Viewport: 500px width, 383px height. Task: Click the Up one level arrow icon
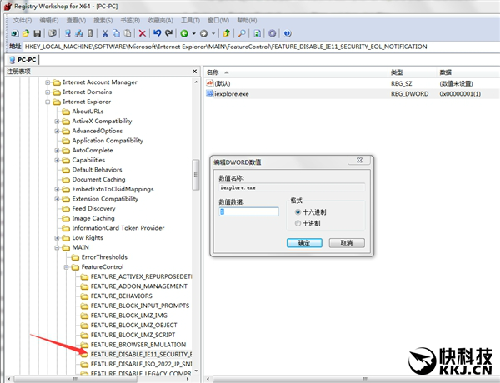coord(227,33)
